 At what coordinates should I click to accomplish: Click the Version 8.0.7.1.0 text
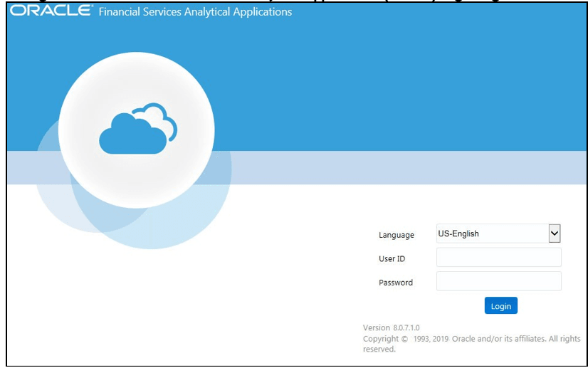[x=391, y=327]
